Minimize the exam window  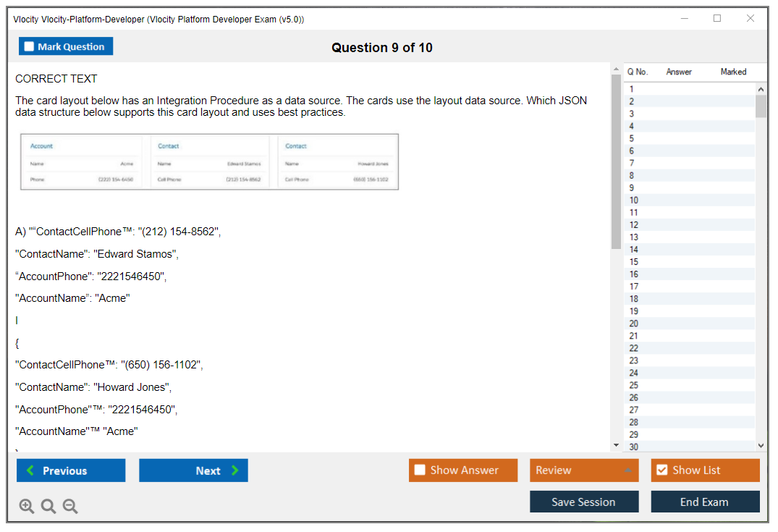684,19
